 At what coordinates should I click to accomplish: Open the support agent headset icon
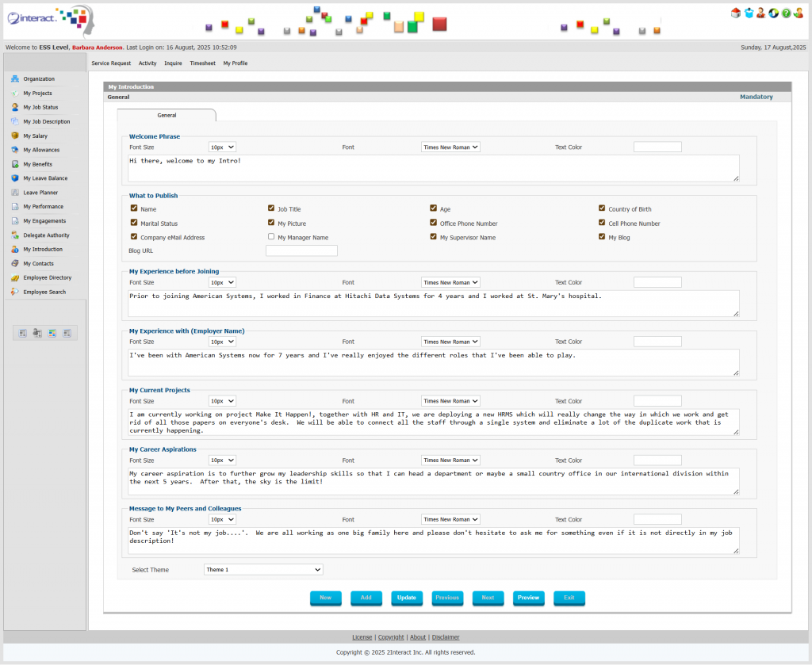click(x=760, y=13)
